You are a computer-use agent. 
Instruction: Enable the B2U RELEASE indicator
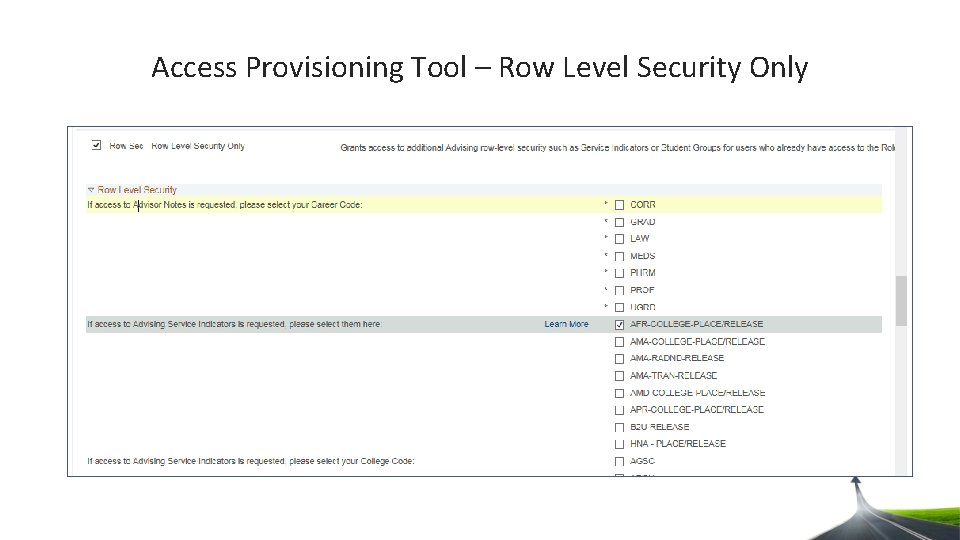pos(620,427)
